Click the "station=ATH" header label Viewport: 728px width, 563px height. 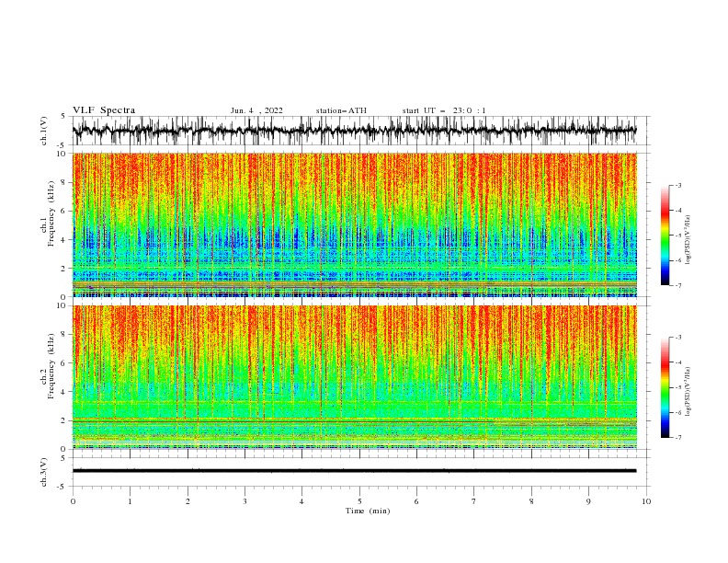[341, 110]
